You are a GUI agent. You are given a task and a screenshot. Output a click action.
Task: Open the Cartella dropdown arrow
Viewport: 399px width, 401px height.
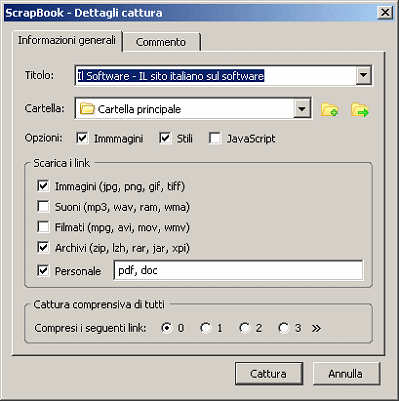[302, 109]
